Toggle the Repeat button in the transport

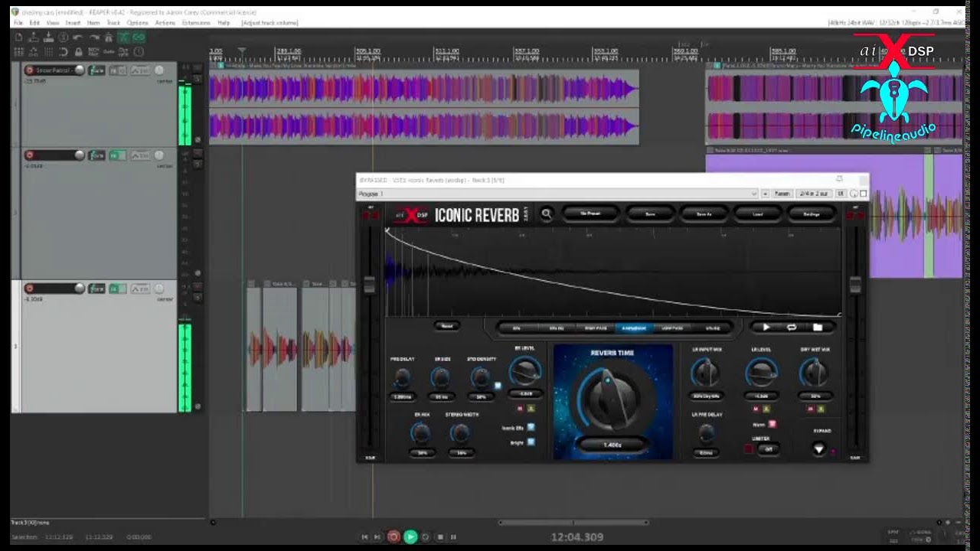click(x=426, y=536)
